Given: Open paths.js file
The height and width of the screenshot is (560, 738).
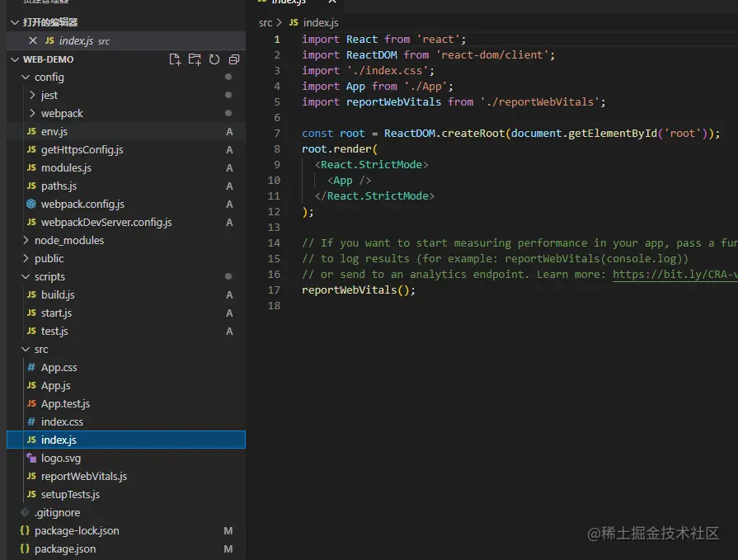Looking at the screenshot, I should pyautogui.click(x=126, y=186).
